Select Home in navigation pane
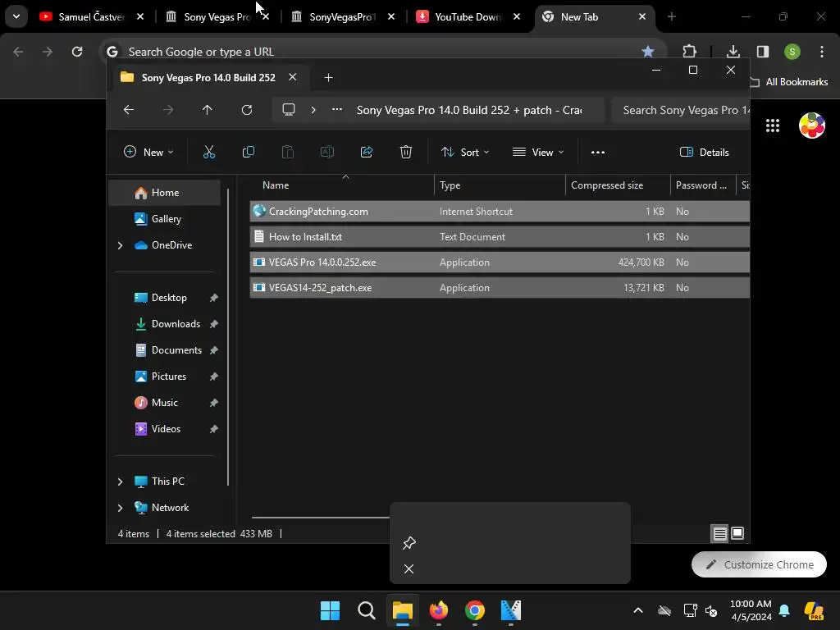 coord(165,193)
